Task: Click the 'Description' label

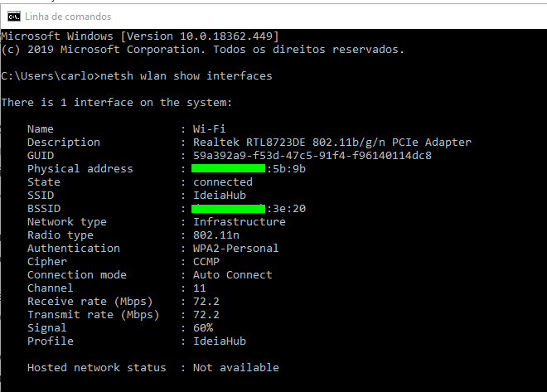Action: 64,143
